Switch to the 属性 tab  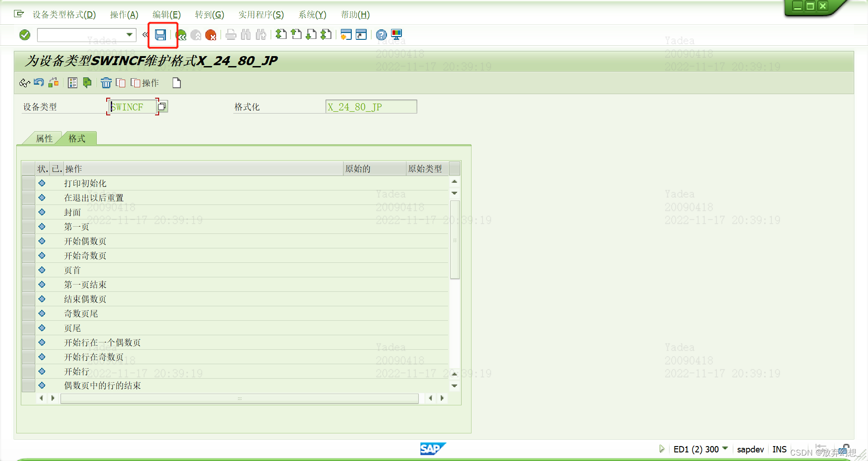44,138
